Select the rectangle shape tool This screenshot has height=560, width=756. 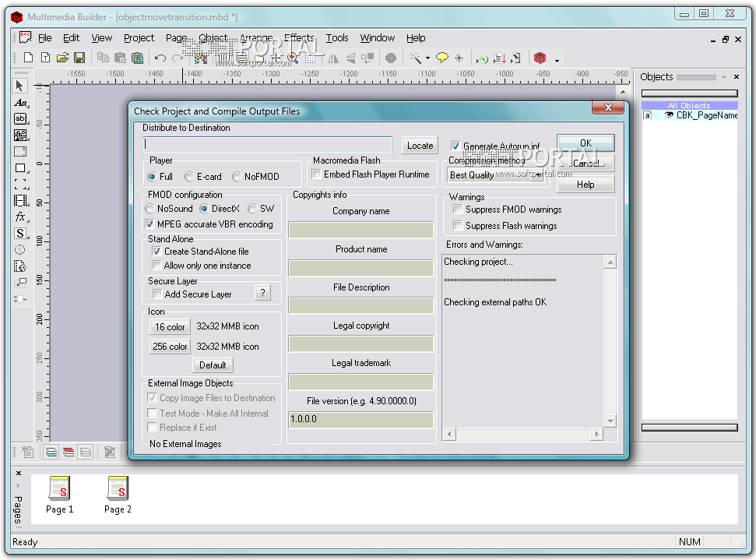click(20, 168)
